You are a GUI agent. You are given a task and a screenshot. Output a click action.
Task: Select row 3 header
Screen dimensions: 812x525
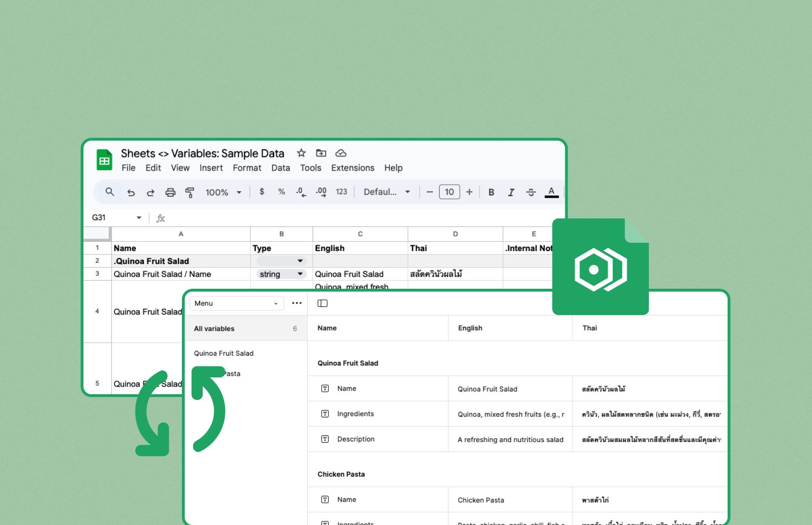coord(97,274)
